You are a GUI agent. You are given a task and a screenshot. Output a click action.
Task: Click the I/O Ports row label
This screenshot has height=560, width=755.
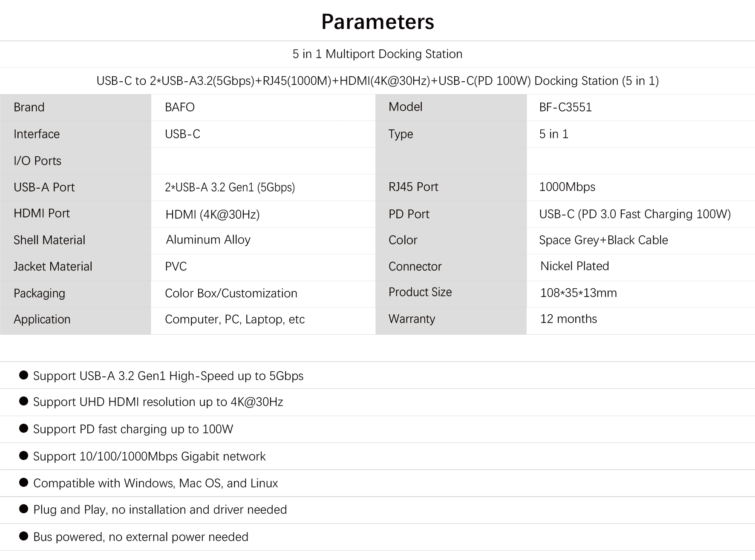(37, 161)
